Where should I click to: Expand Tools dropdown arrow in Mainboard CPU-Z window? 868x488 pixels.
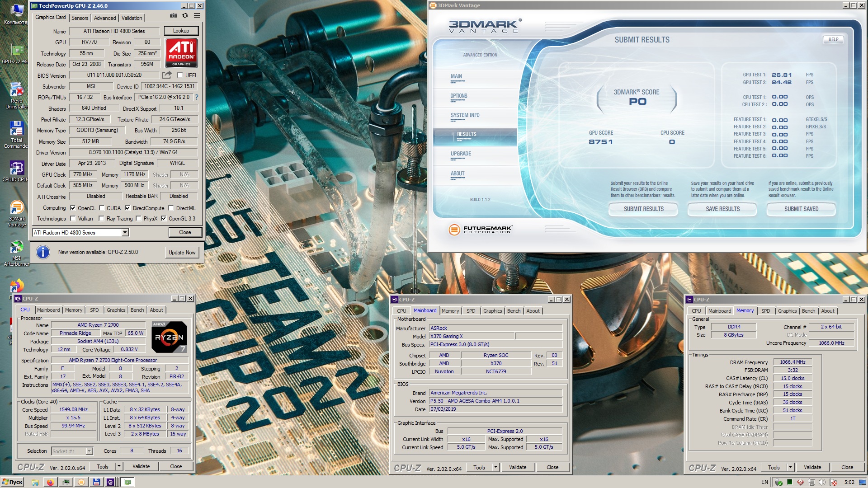(496, 467)
